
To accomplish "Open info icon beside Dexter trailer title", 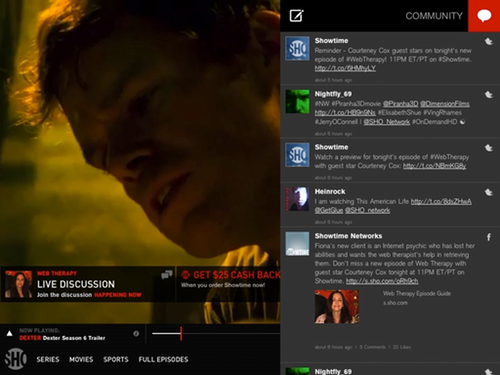I will [136, 333].
